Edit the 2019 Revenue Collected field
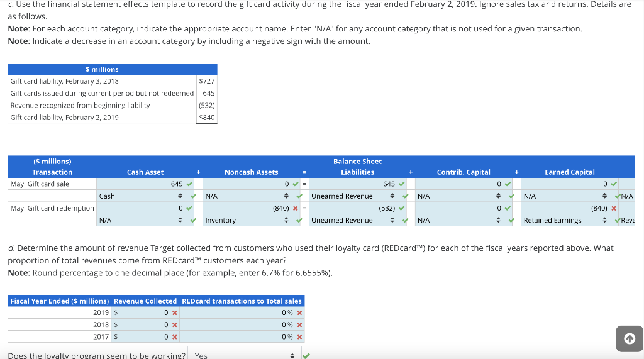This screenshot has height=359, width=644. (x=145, y=312)
